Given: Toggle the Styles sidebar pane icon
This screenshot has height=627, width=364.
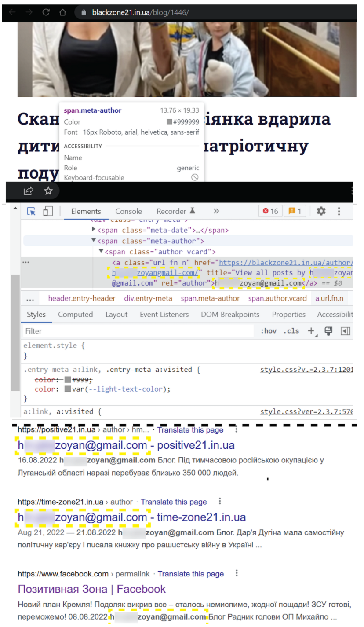Looking at the screenshot, I should point(345,331).
